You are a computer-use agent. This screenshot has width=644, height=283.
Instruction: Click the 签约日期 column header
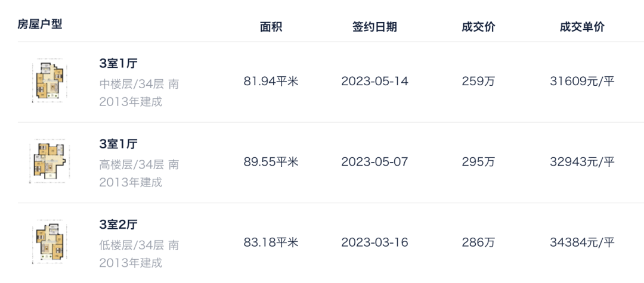click(x=374, y=27)
